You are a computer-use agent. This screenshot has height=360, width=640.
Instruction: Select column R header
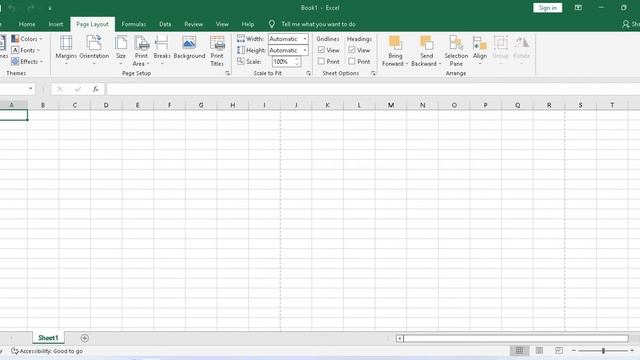pos(549,105)
